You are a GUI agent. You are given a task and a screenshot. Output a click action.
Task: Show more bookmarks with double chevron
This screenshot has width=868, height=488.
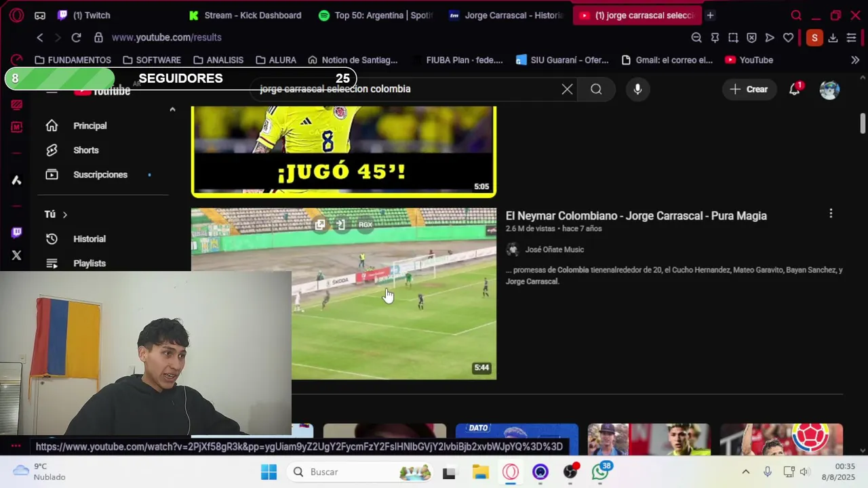(x=855, y=60)
